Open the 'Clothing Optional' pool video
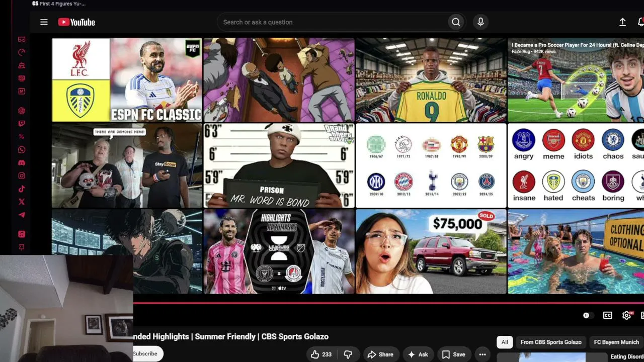Screen dimensions: 644x362 pyautogui.click(x=576, y=251)
